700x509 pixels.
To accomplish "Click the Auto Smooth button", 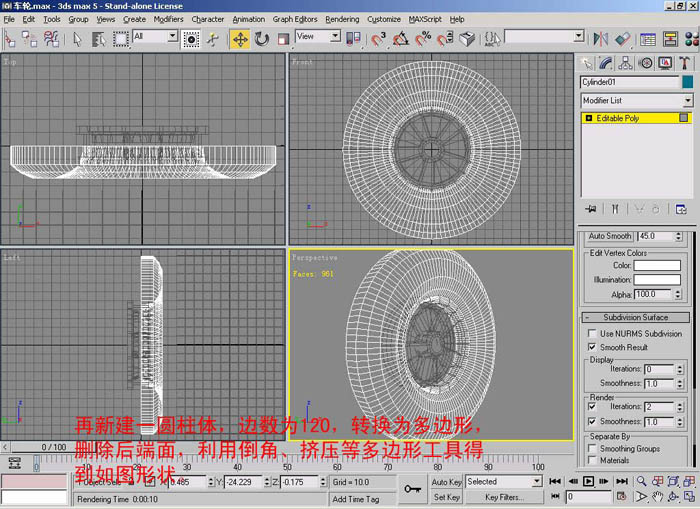I will coord(610,236).
